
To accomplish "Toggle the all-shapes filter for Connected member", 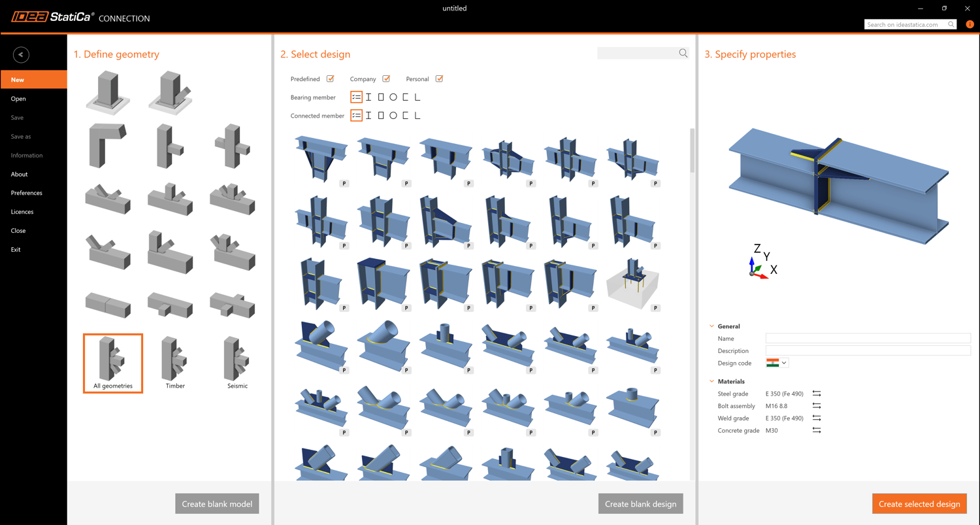I will (356, 116).
